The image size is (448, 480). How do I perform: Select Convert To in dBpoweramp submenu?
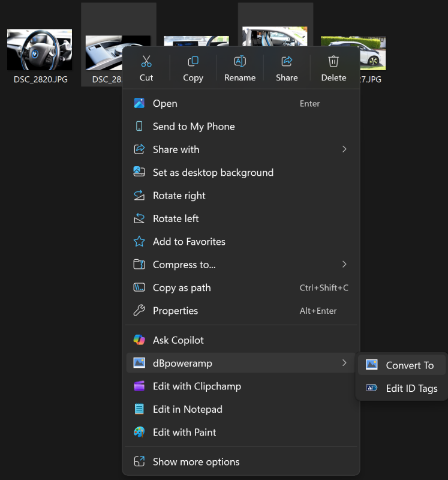pyautogui.click(x=409, y=365)
